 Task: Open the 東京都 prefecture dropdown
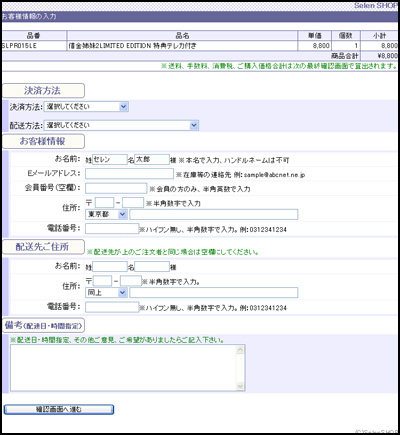pyautogui.click(x=106, y=214)
